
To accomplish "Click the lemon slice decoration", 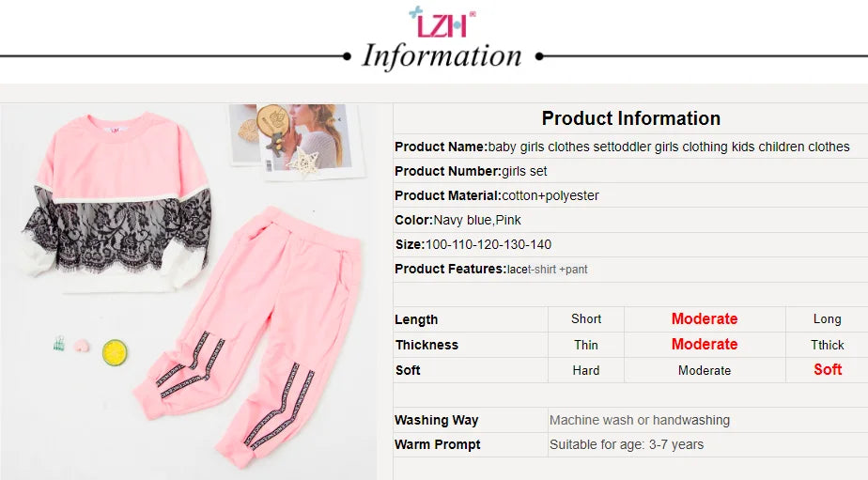I will click(x=115, y=352).
